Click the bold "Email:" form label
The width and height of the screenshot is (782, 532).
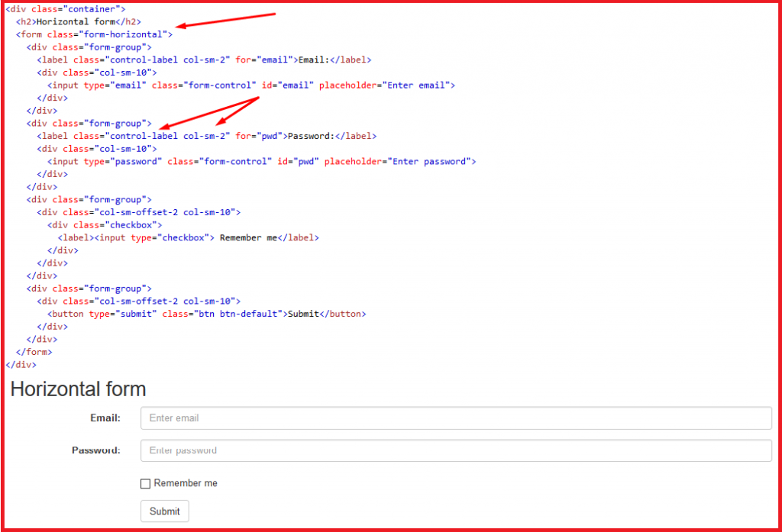coord(105,418)
